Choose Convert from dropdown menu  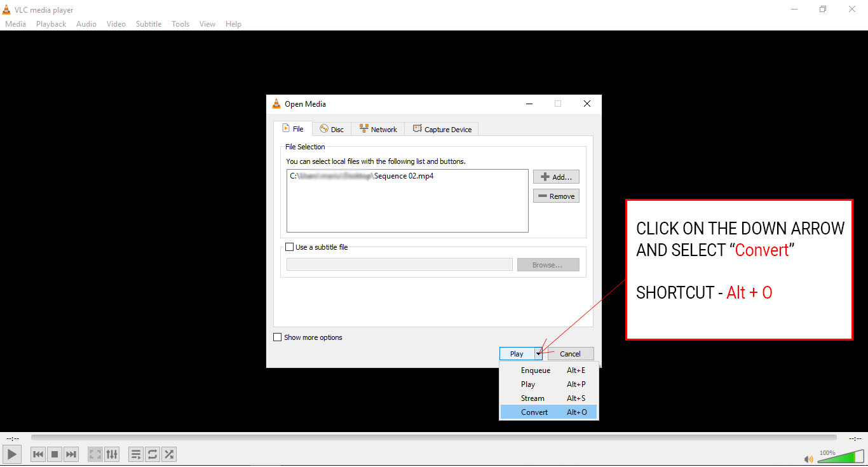point(549,412)
